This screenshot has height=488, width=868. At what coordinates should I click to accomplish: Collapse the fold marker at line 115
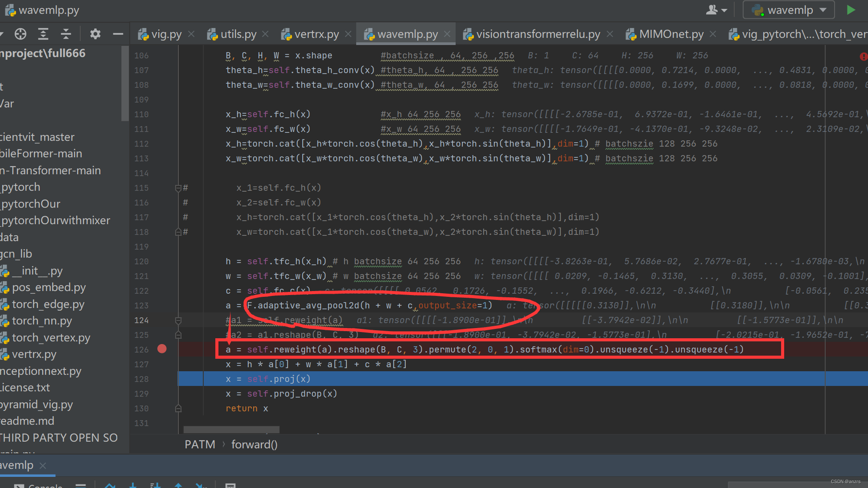click(x=178, y=188)
